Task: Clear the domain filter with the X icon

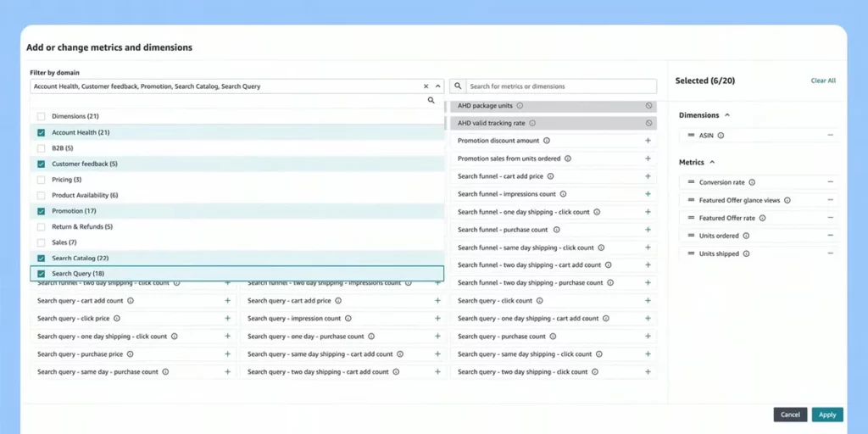Action: 426,86
